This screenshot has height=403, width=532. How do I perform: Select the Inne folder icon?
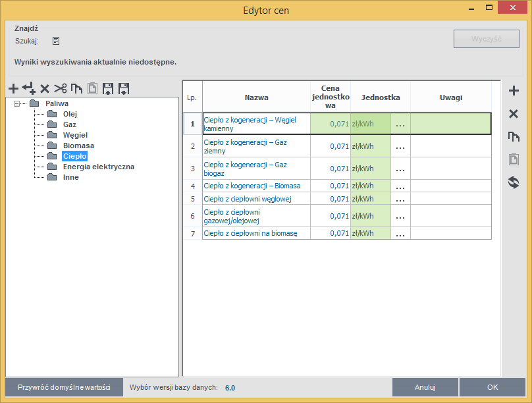(52, 176)
